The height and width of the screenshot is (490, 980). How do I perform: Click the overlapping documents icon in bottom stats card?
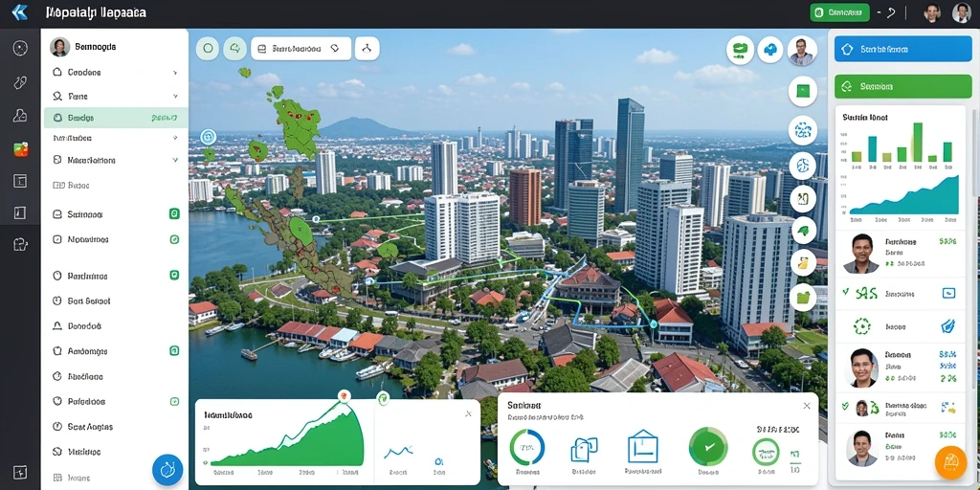[585, 449]
